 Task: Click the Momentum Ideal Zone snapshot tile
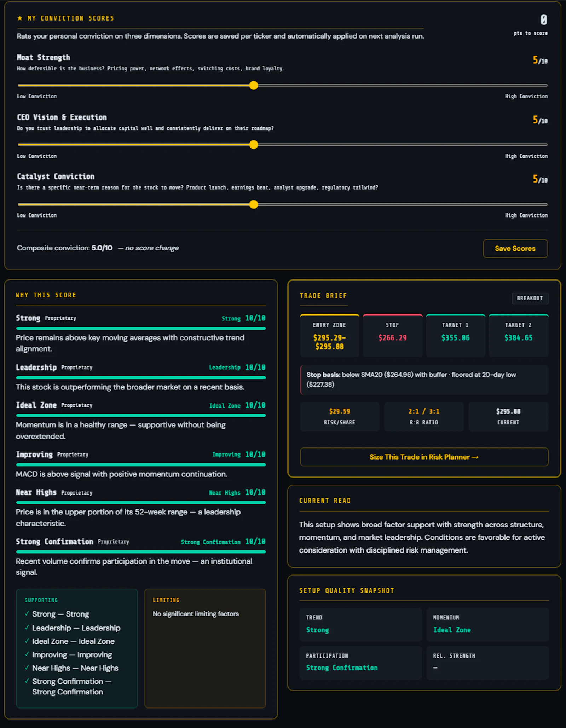pos(487,625)
